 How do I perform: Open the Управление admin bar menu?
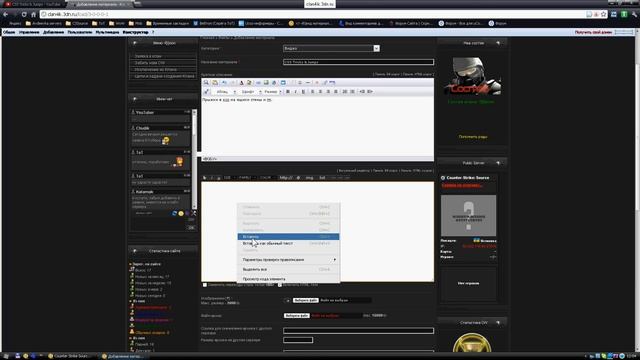[29, 32]
